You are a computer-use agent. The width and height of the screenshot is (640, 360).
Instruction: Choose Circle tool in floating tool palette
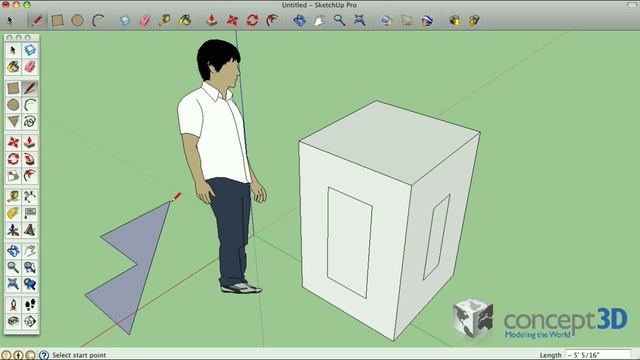[x=13, y=105]
